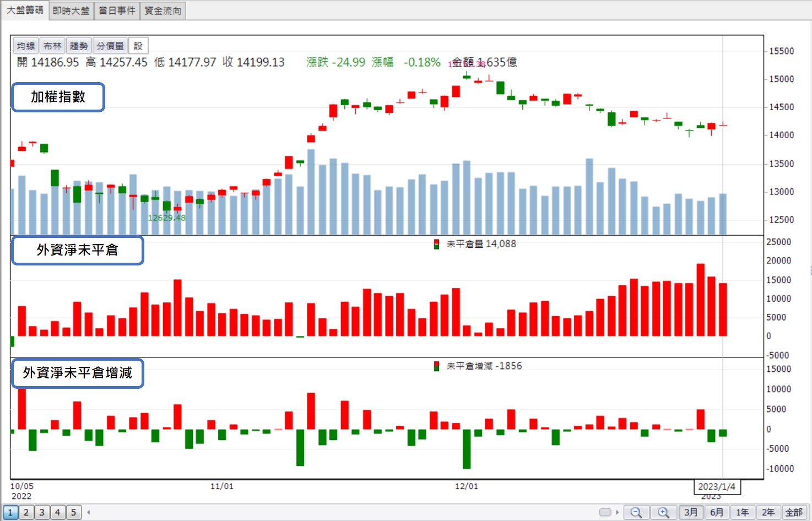Viewport: 812px width, 521px height.
Task: Toggle the 均線 moving average indicator
Action: [x=26, y=46]
